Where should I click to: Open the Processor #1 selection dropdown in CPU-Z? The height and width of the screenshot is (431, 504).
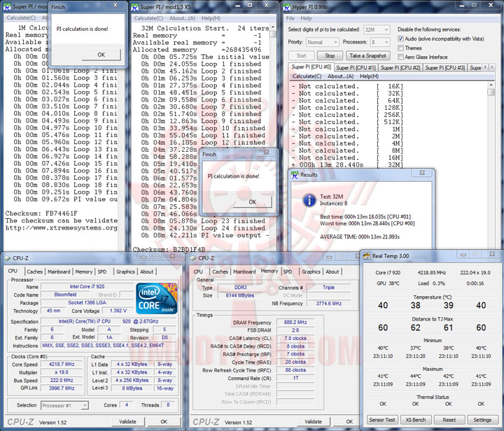click(64, 405)
